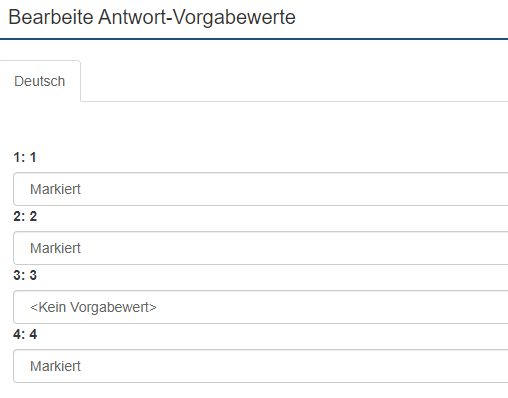Click the "4: 4" answer label
This screenshot has height=398, width=508.
[25, 334]
